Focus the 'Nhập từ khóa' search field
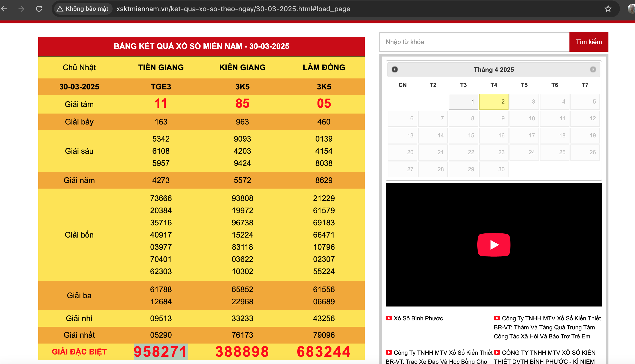635x364 pixels. (x=474, y=42)
